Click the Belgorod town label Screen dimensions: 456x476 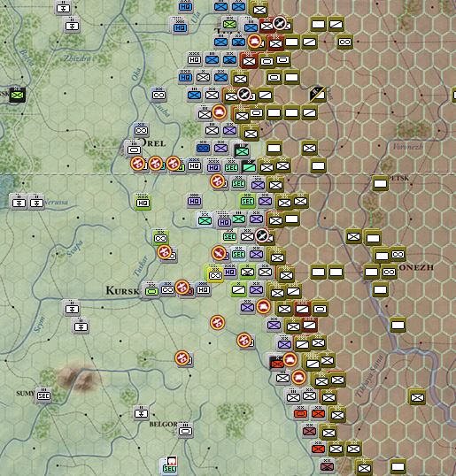pos(163,424)
